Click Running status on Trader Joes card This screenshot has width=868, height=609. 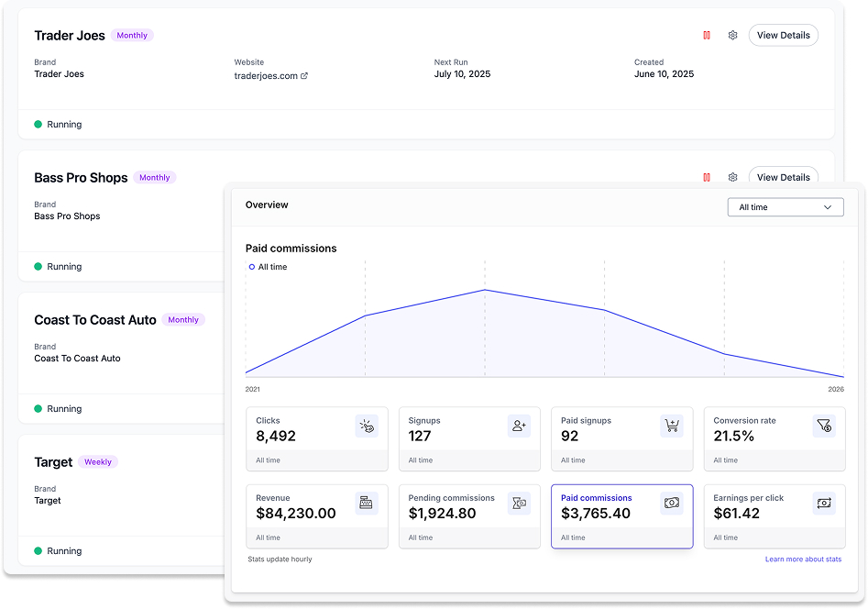[x=58, y=124]
